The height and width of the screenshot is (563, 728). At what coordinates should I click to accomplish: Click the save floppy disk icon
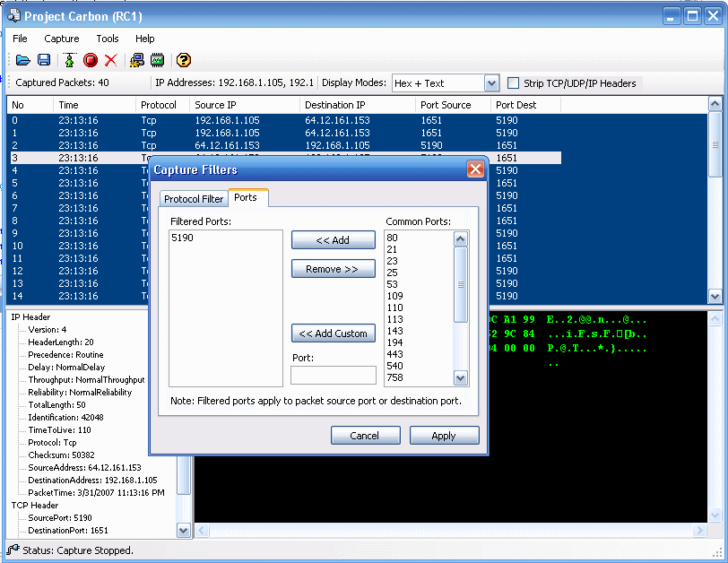tap(44, 60)
